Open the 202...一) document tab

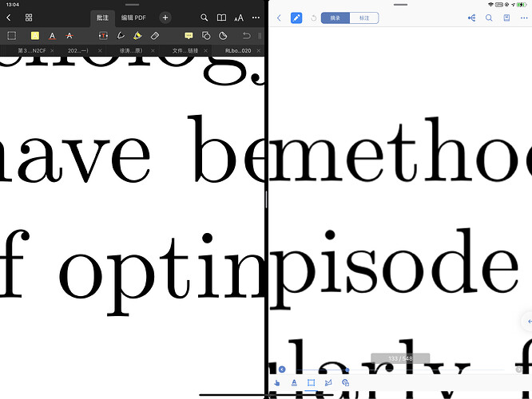(x=78, y=50)
